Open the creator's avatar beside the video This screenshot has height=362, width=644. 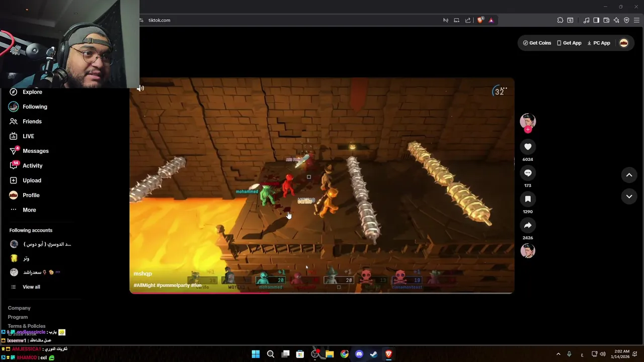pos(528,121)
